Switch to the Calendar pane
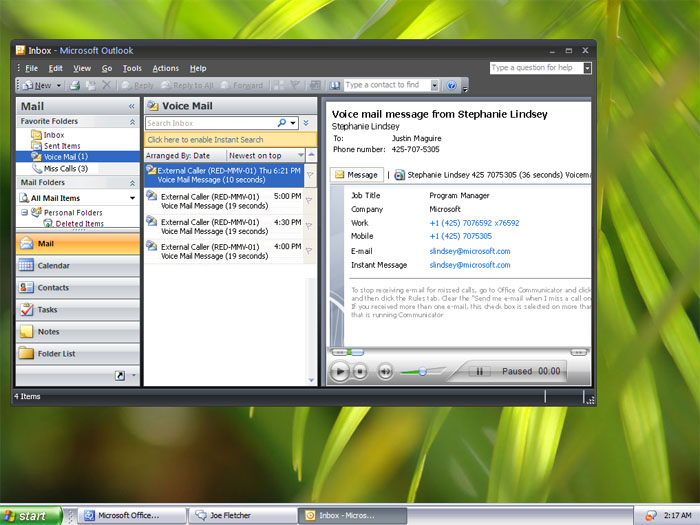Viewport: 700px width, 525px height. click(x=78, y=266)
